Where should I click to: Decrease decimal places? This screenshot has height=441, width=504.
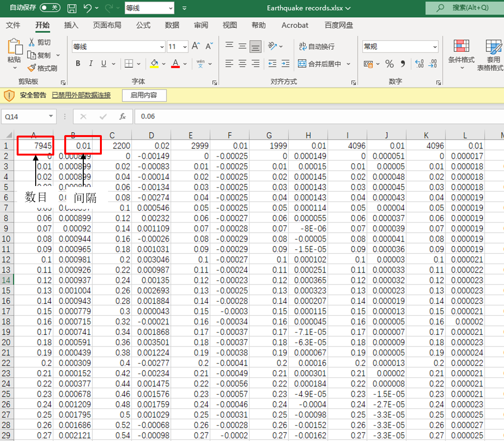tap(433, 64)
